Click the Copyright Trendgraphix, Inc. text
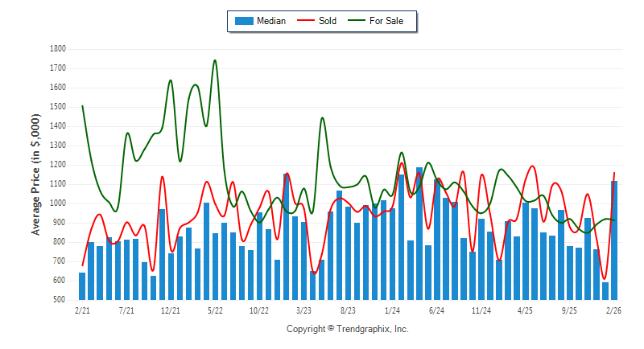The image size is (644, 349). pyautogui.click(x=348, y=329)
